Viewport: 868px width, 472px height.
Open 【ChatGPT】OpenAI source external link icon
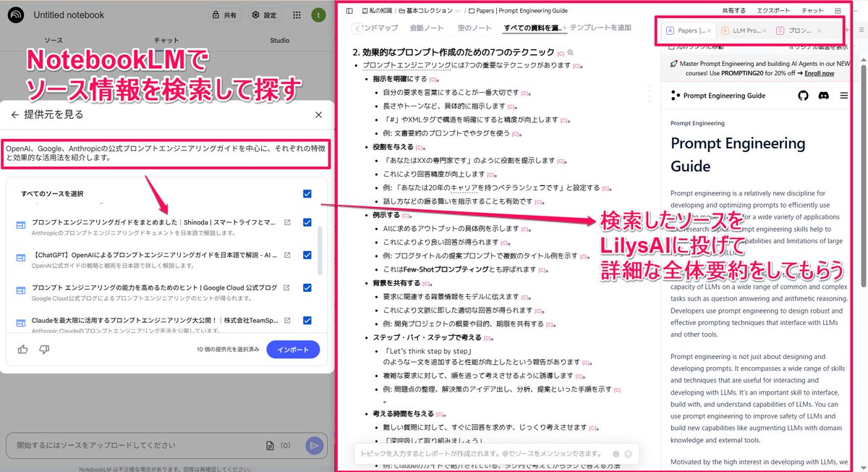pos(287,255)
